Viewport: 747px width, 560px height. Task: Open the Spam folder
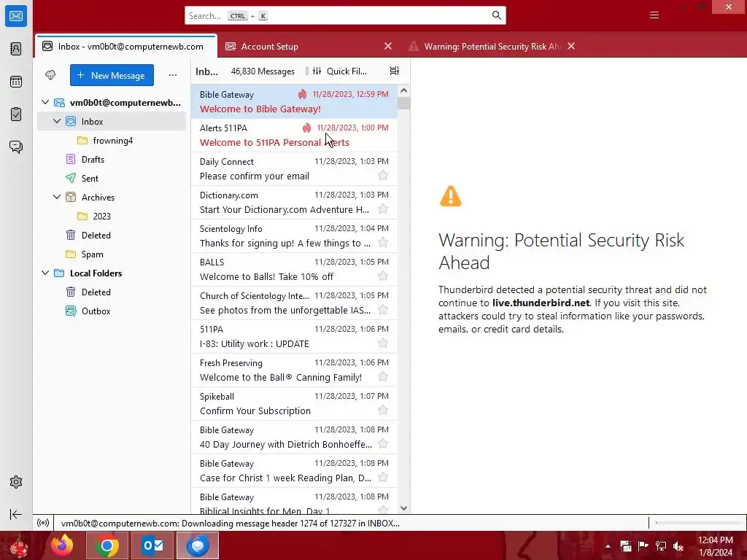tap(112, 254)
